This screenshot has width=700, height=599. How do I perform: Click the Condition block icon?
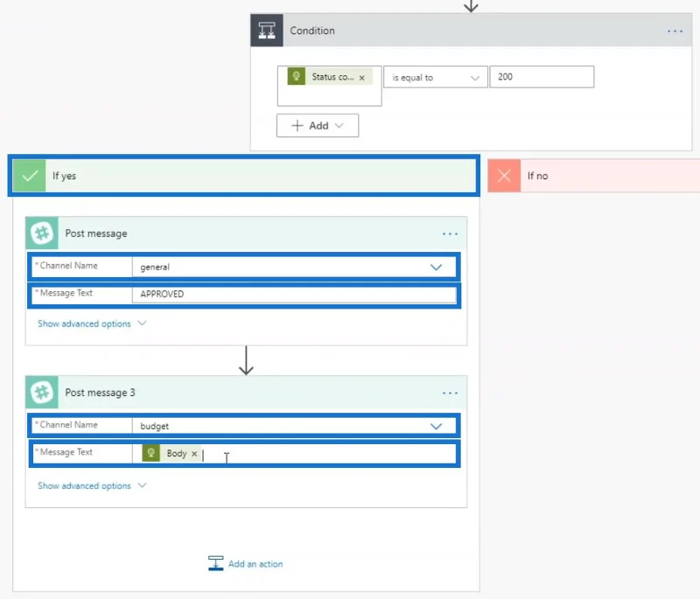tap(267, 31)
